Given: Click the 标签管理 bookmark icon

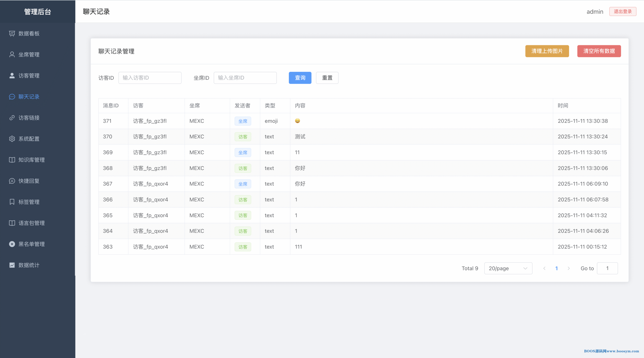Looking at the screenshot, I should (12, 202).
